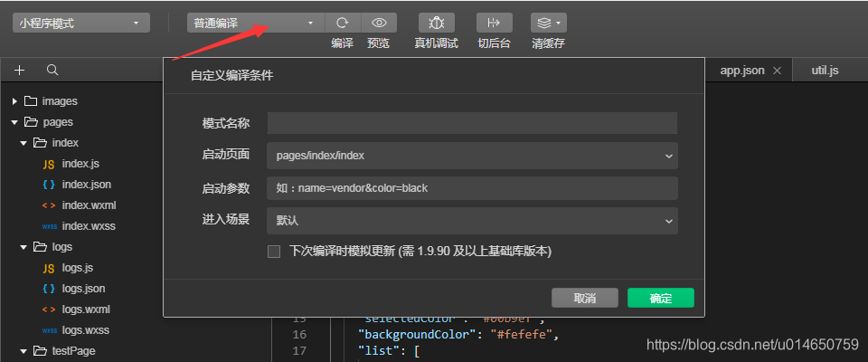Click the 清缓存 label

pos(548,43)
